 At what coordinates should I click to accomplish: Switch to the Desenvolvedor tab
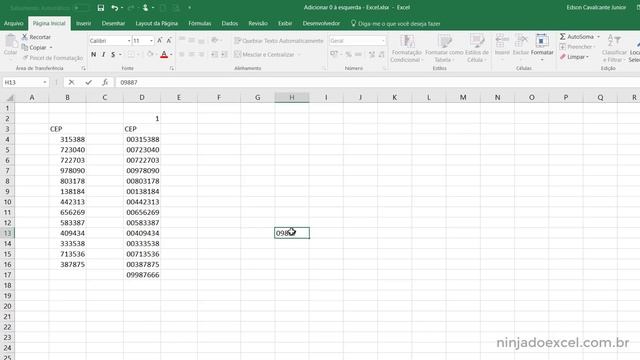tap(321, 24)
